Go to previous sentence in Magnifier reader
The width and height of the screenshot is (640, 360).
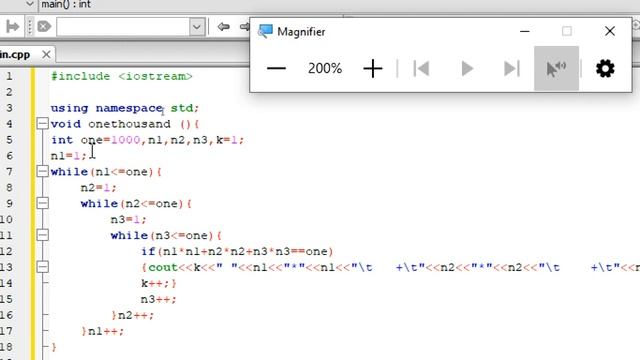421,68
